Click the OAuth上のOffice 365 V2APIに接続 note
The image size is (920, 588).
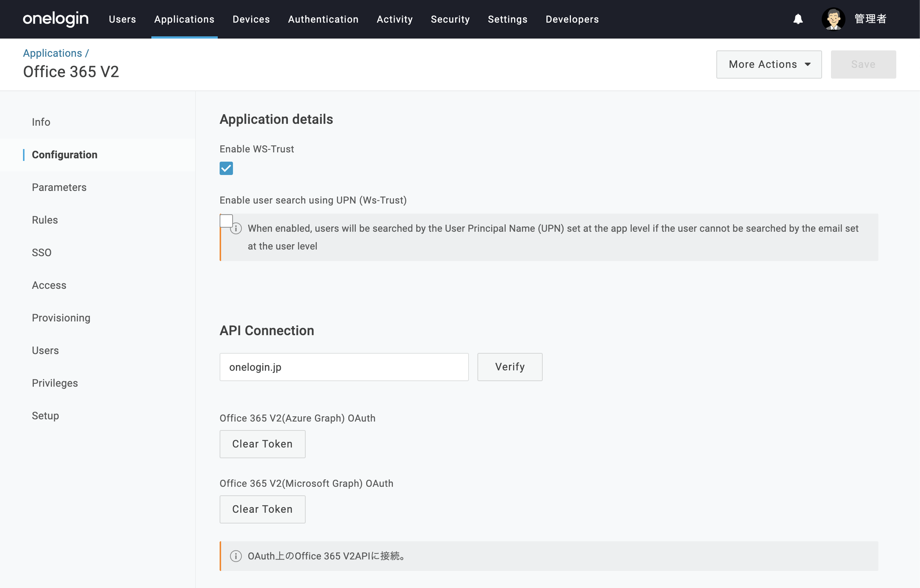326,556
